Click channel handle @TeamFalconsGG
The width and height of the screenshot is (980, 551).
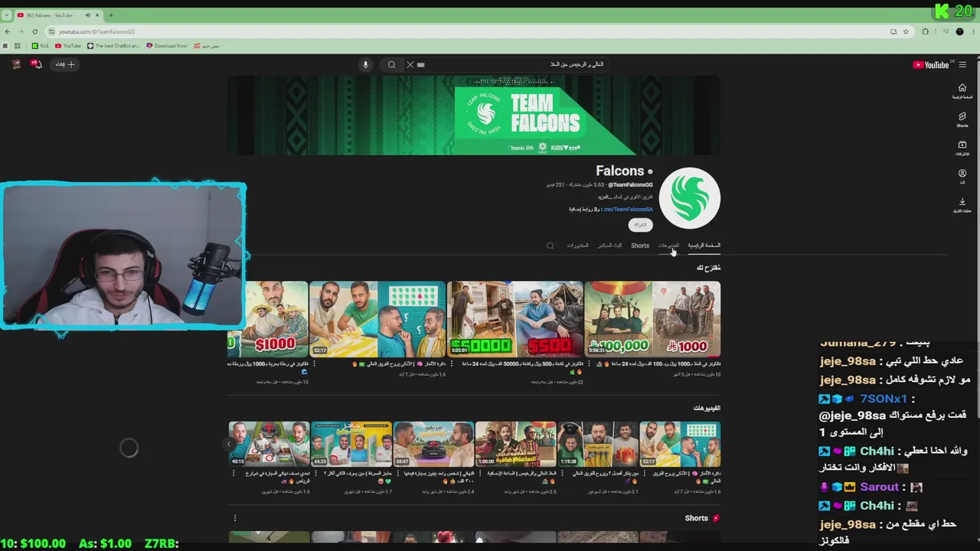(x=630, y=184)
